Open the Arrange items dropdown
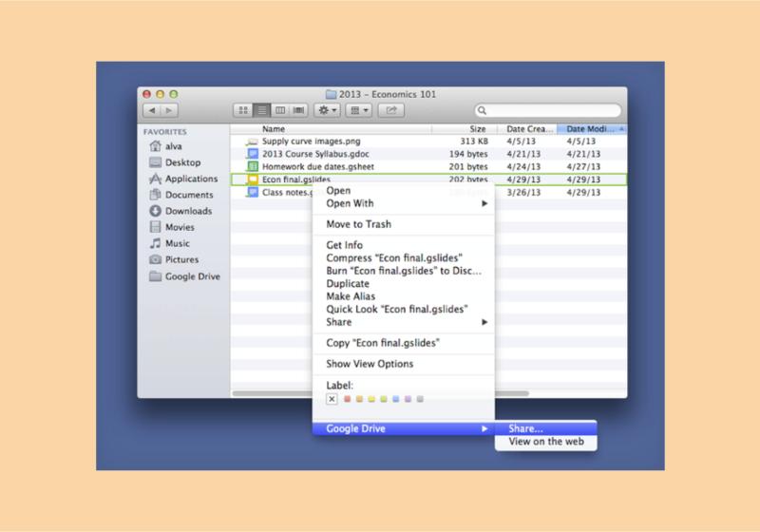This screenshot has width=760, height=532. tap(359, 111)
